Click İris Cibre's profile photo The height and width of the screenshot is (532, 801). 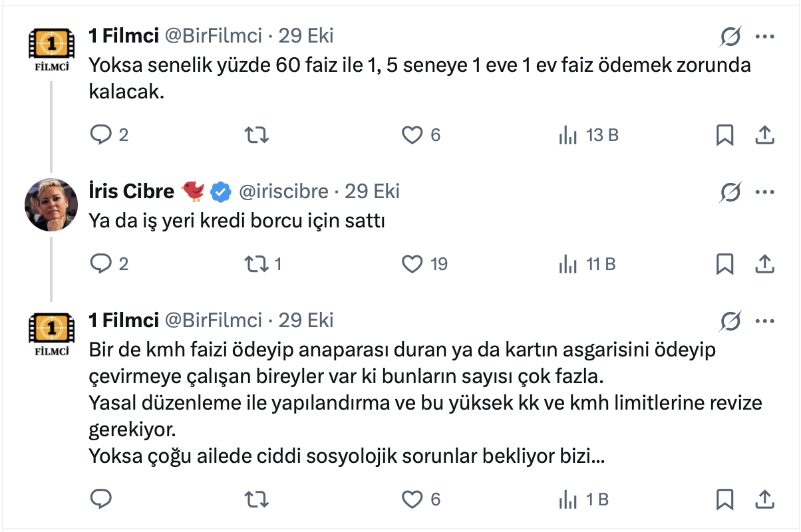[x=51, y=204]
